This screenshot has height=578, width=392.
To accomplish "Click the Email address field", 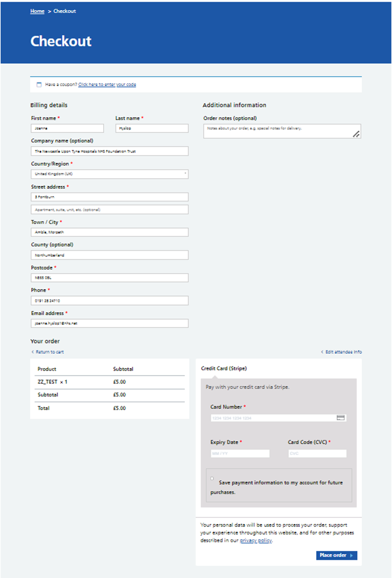I will pyautogui.click(x=109, y=323).
